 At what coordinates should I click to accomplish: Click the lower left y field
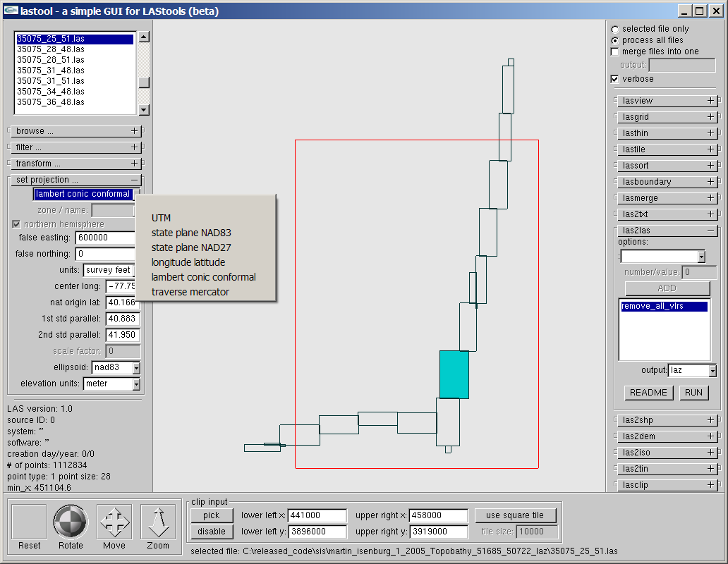pos(317,532)
